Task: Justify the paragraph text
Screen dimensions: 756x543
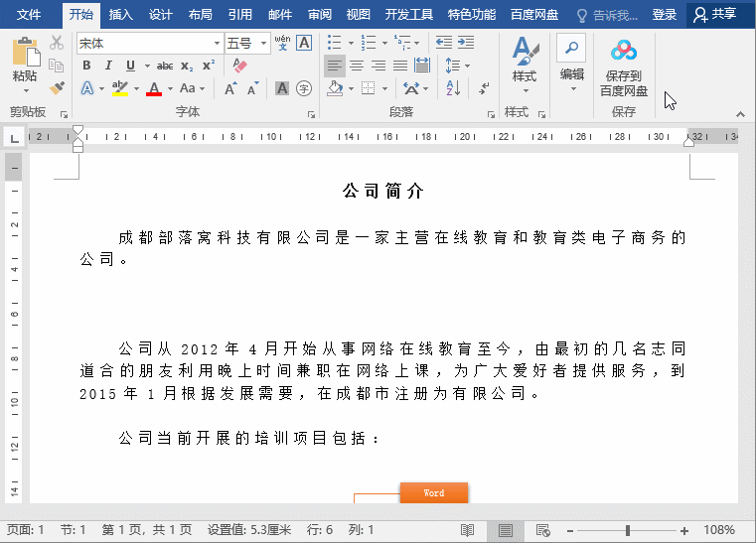Action: click(x=400, y=66)
